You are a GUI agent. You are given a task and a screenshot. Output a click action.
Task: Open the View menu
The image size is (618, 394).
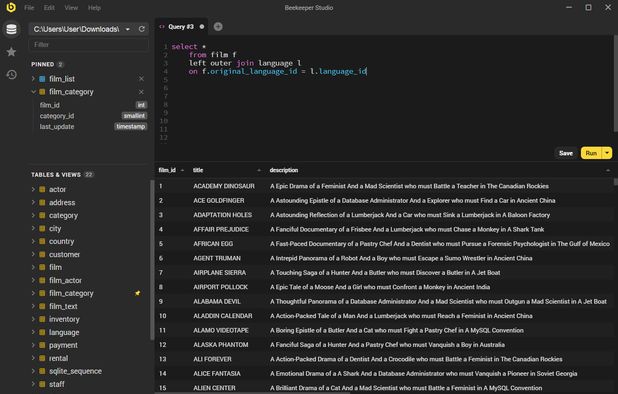coord(71,7)
